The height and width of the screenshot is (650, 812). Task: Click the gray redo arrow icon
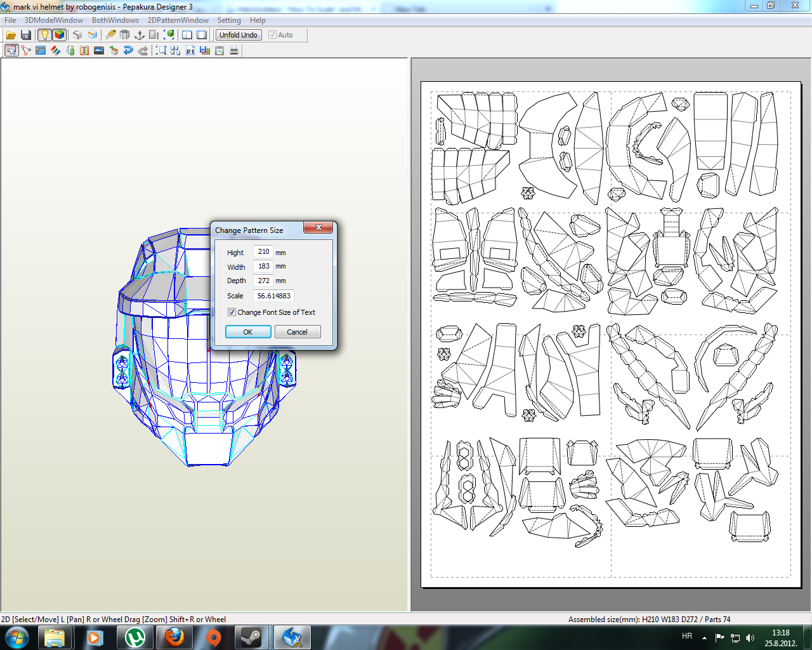(x=143, y=50)
